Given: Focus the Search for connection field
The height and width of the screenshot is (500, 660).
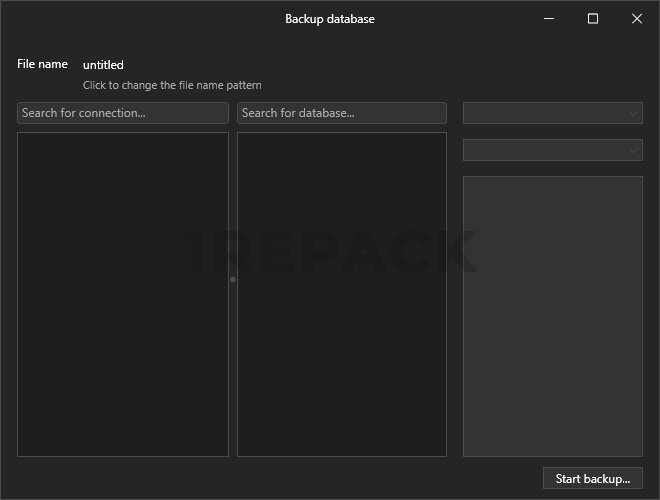Looking at the screenshot, I should [122, 113].
